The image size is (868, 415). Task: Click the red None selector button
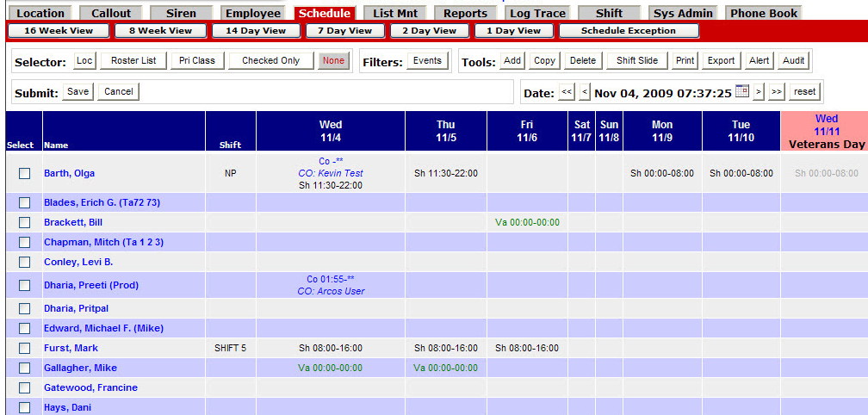point(333,61)
